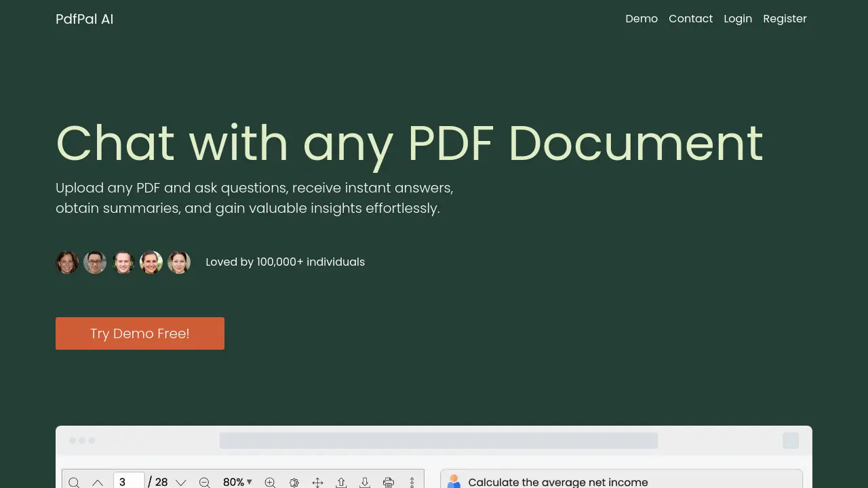Toggle the theme icon in PDF toolbar
The image size is (868, 488).
tap(294, 482)
